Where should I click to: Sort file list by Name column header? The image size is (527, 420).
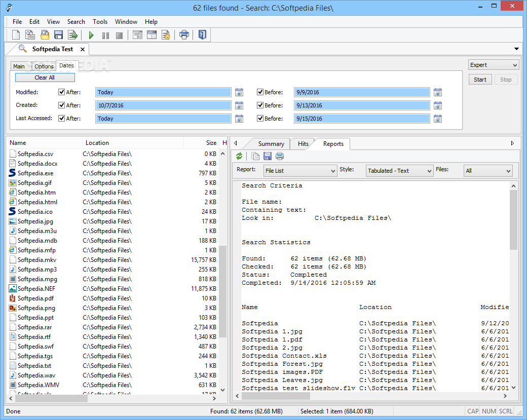coord(45,143)
